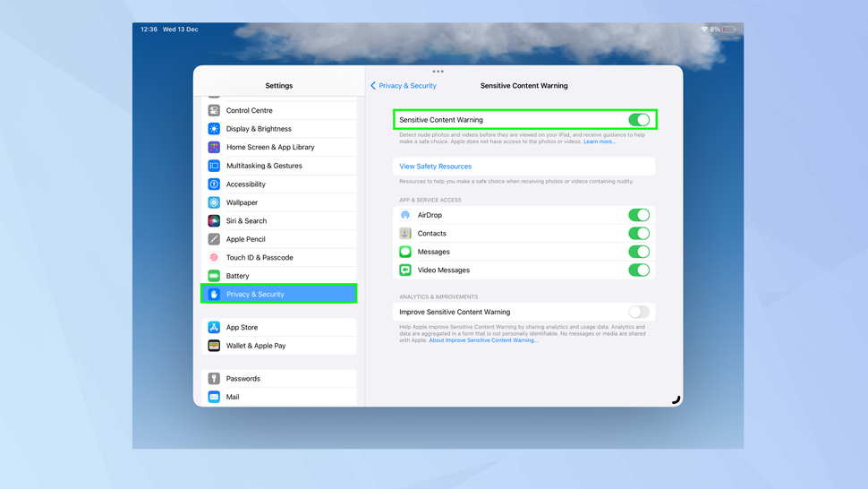Image resolution: width=868 pixels, height=489 pixels.
Task: Open Accessibility settings
Action: click(x=279, y=184)
